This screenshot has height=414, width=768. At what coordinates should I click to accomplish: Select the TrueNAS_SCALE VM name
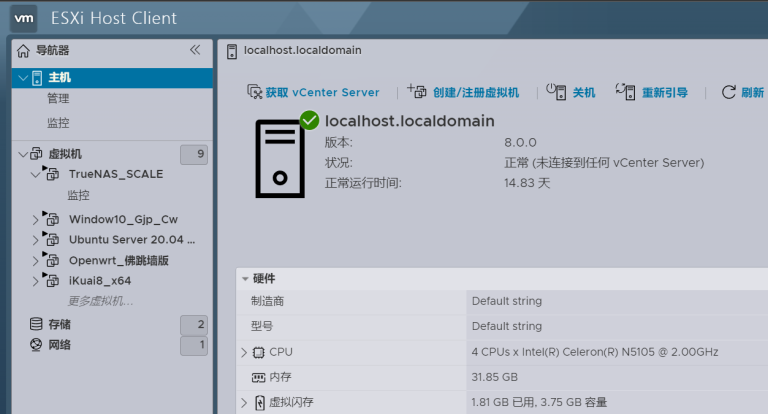click(116, 174)
